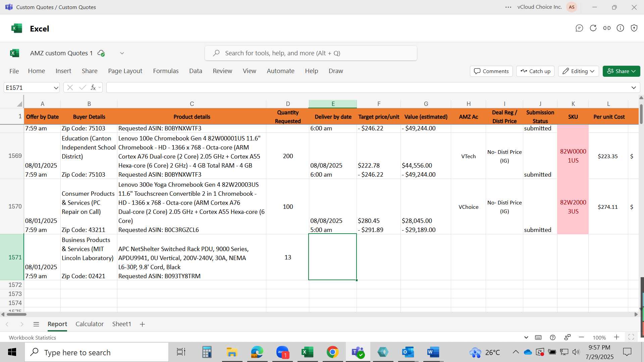Open the Home ribbon tab
Screen dimensions: 644x362
pyautogui.click(x=37, y=71)
